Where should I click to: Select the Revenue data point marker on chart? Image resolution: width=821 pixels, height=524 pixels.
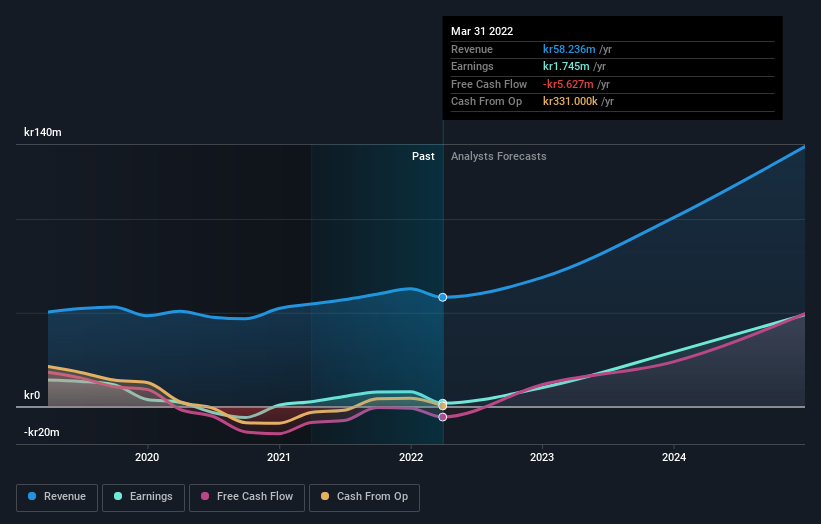[442, 297]
